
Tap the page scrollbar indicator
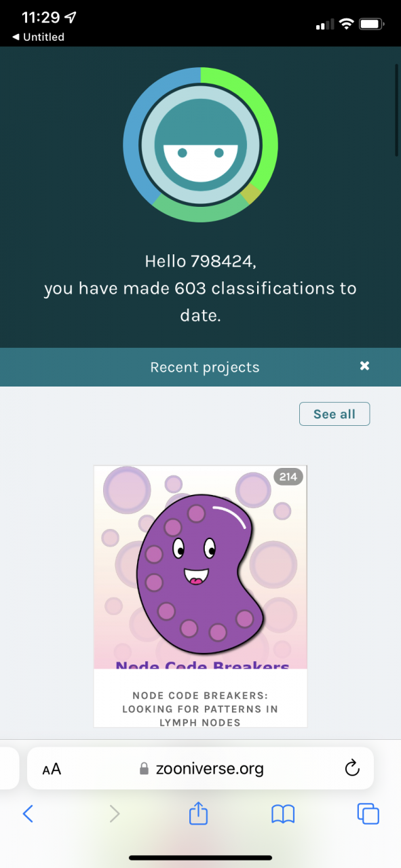(397, 111)
